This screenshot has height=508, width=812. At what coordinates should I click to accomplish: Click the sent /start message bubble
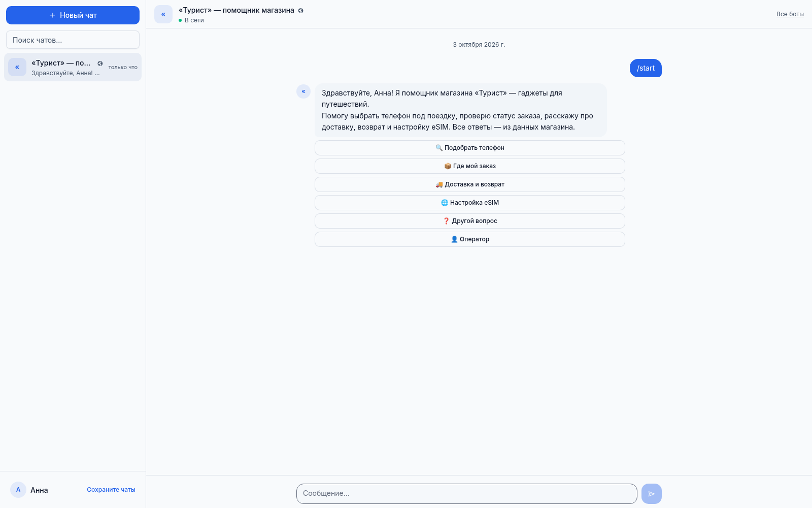[646, 68]
